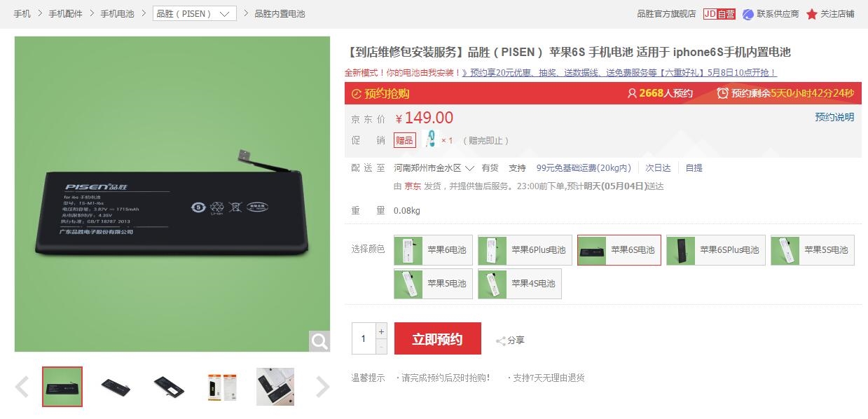Click the red star 关注店铺 icon
The height and width of the screenshot is (419, 868).
[x=812, y=14]
